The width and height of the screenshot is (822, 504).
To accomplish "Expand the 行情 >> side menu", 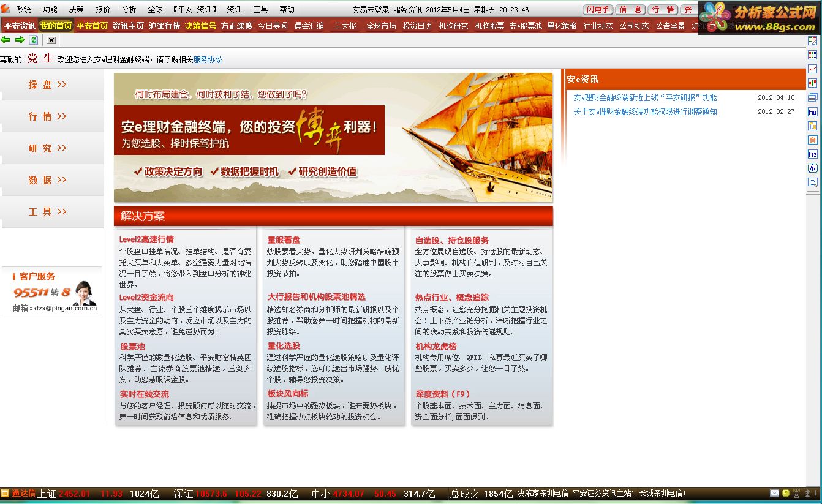I will [x=52, y=116].
